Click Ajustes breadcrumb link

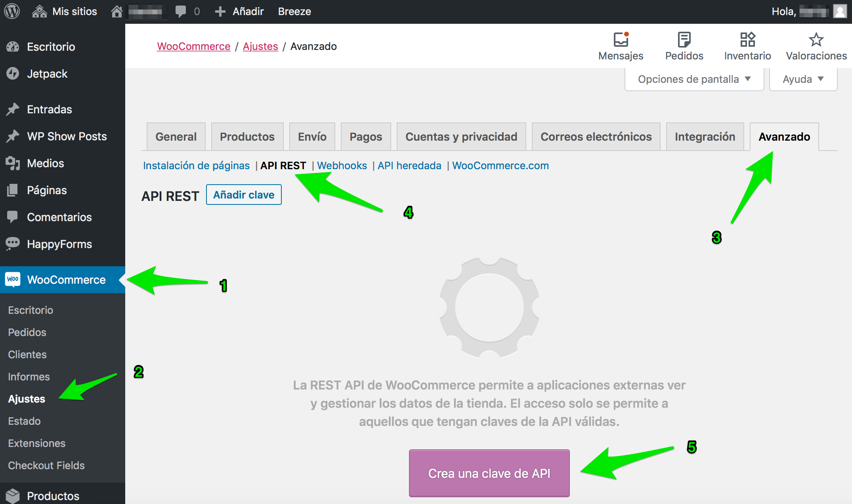pos(260,46)
